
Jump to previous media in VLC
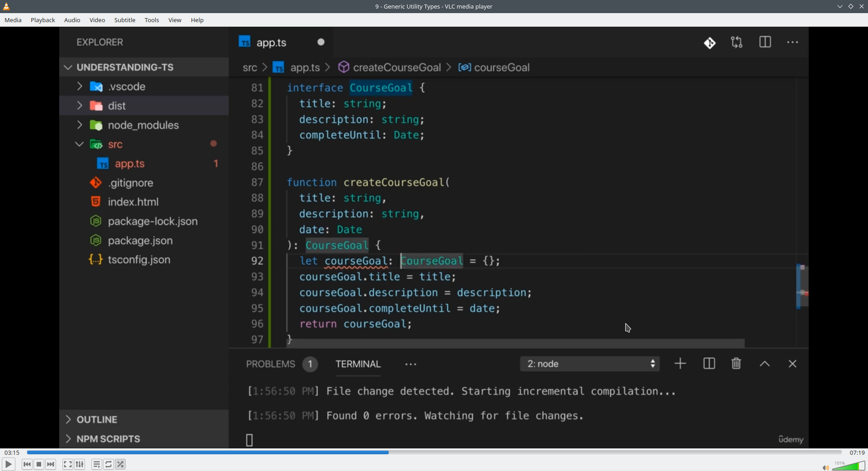point(27,464)
